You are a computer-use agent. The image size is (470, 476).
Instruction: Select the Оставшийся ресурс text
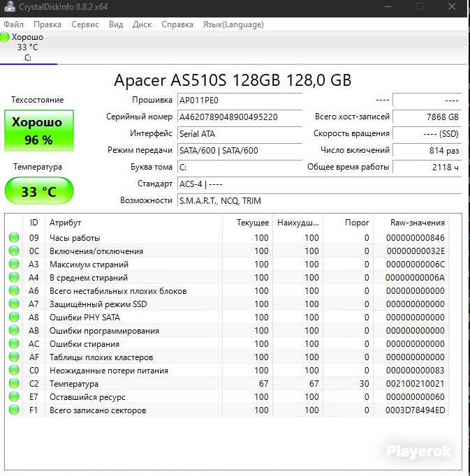pyautogui.click(x=87, y=397)
